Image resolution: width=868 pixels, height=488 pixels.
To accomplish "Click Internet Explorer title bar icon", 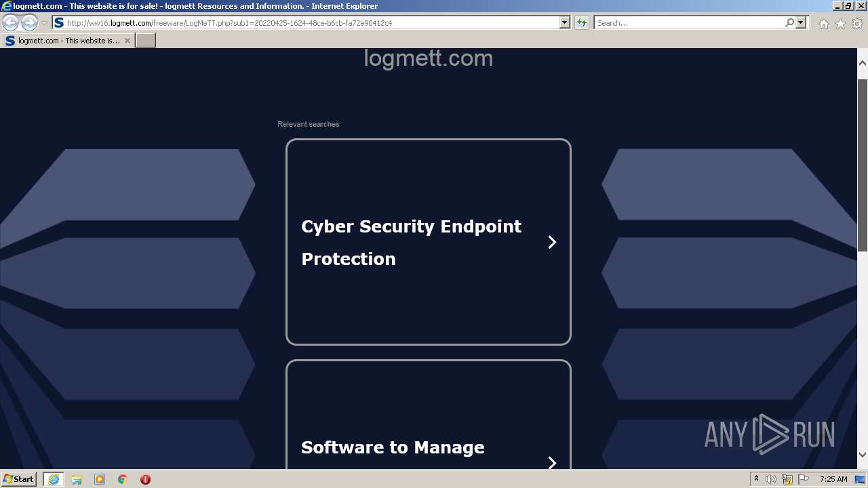I will (7, 6).
